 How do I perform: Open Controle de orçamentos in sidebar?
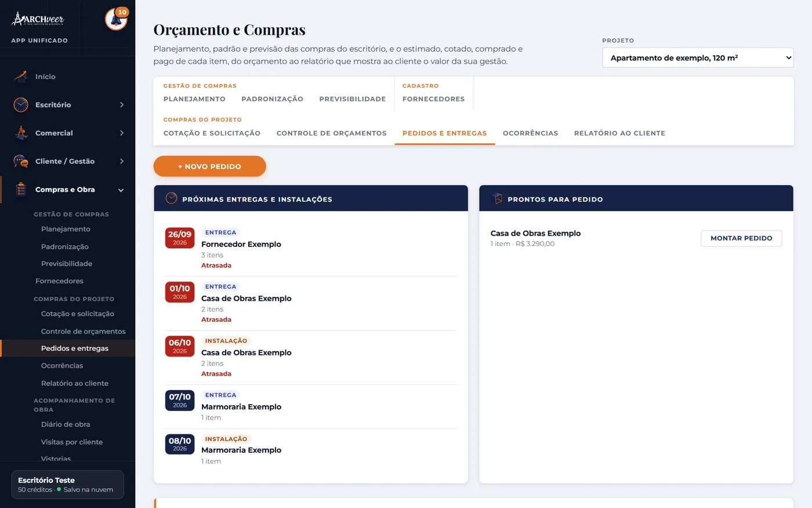tap(84, 332)
